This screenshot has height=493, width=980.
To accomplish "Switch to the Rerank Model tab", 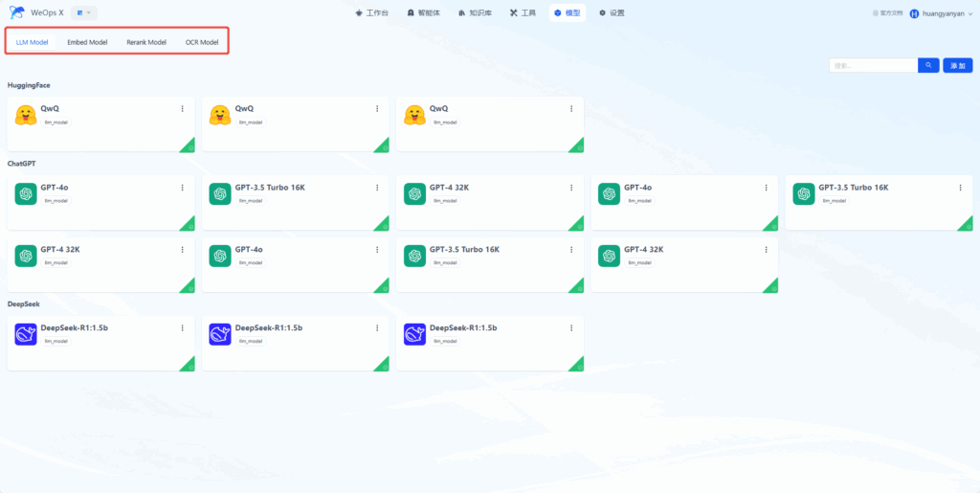I will point(146,42).
